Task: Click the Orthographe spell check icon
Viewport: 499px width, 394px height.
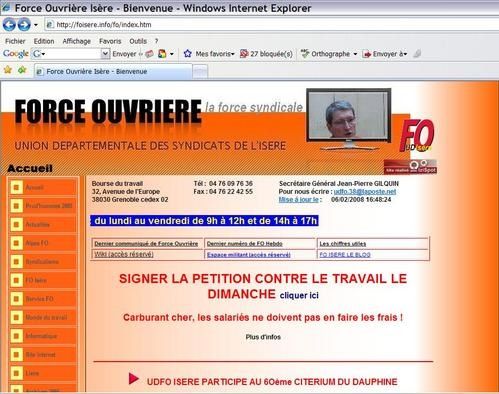Action: pyautogui.click(x=305, y=54)
